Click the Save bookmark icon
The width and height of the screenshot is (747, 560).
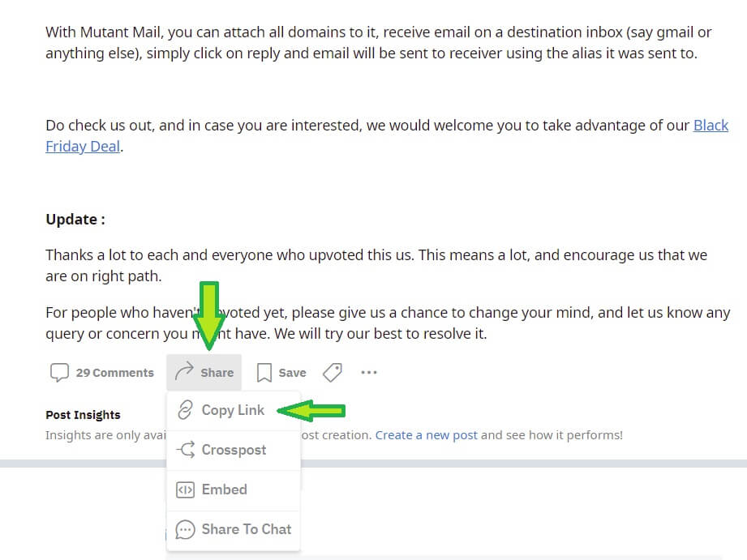coord(264,372)
